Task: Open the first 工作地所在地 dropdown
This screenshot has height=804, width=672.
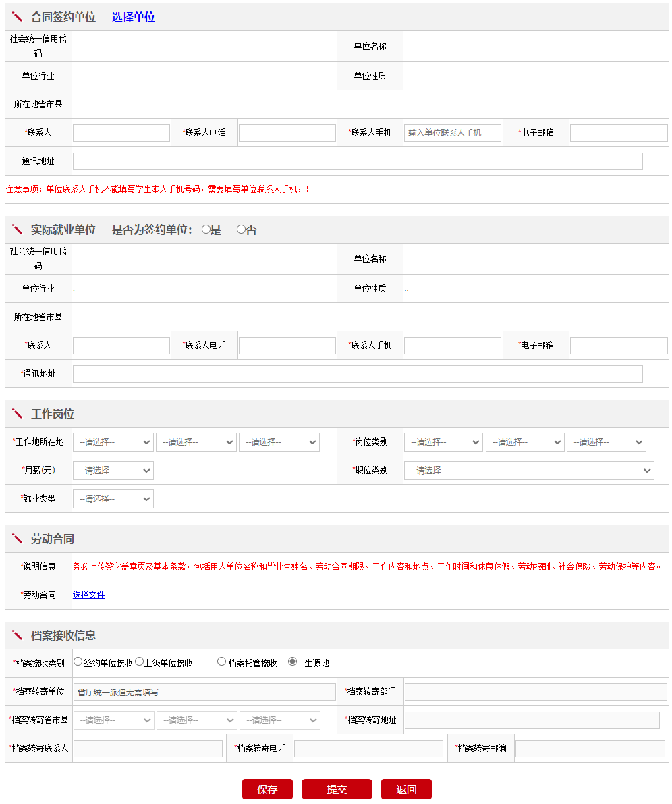Action: pyautogui.click(x=113, y=442)
